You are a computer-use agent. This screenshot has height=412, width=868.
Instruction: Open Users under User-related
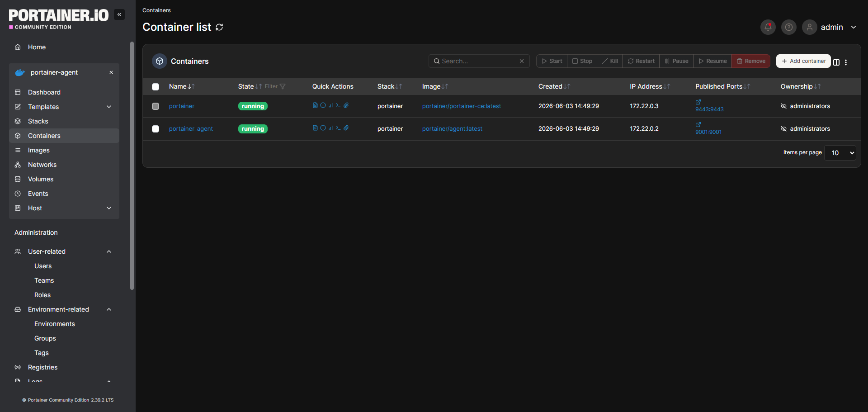click(43, 266)
